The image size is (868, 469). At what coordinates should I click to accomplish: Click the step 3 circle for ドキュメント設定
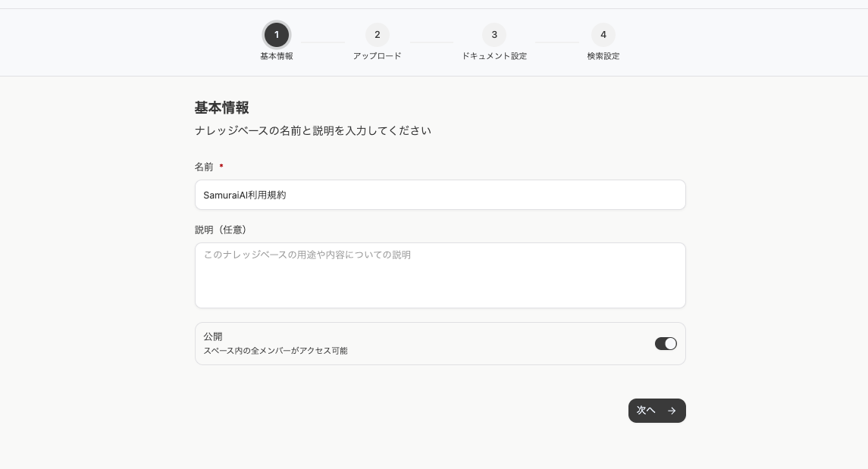(494, 35)
